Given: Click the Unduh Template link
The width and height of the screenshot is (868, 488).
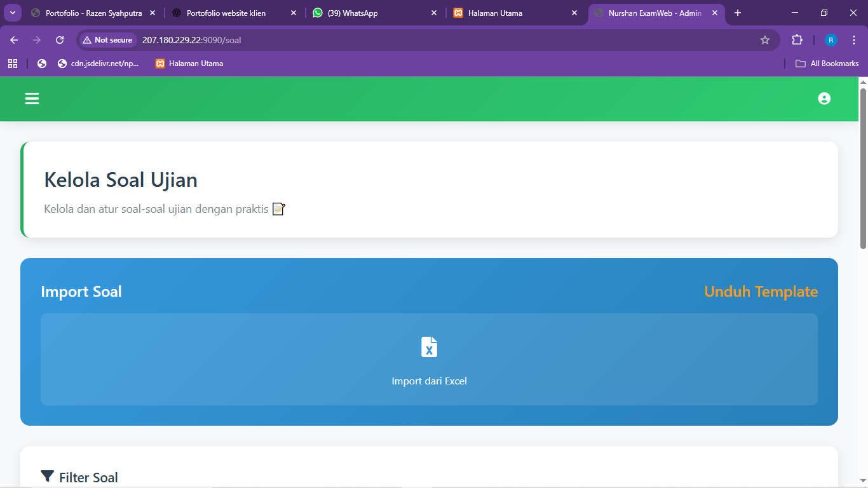Looking at the screenshot, I should (761, 292).
